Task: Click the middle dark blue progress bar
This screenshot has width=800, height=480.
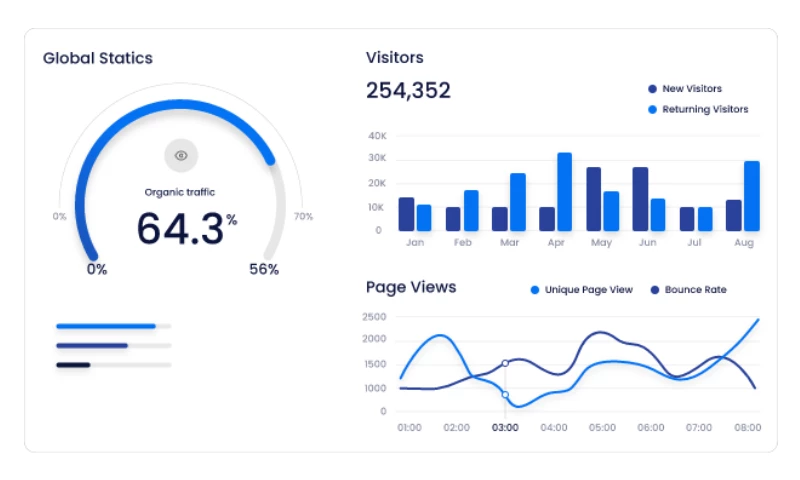Action: pyautogui.click(x=92, y=345)
